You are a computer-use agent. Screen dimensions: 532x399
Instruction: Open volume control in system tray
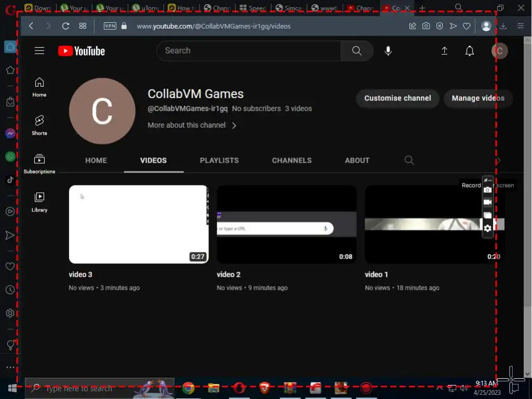point(464,388)
